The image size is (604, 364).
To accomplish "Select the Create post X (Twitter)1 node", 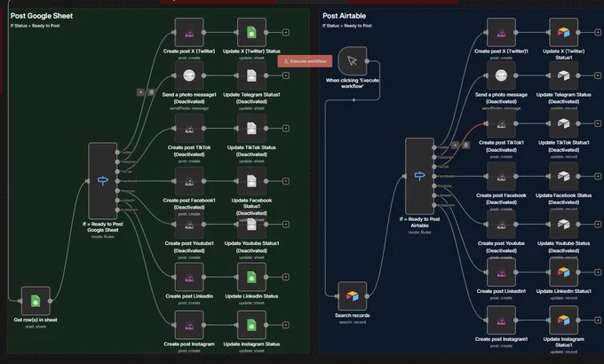I will (x=501, y=32).
